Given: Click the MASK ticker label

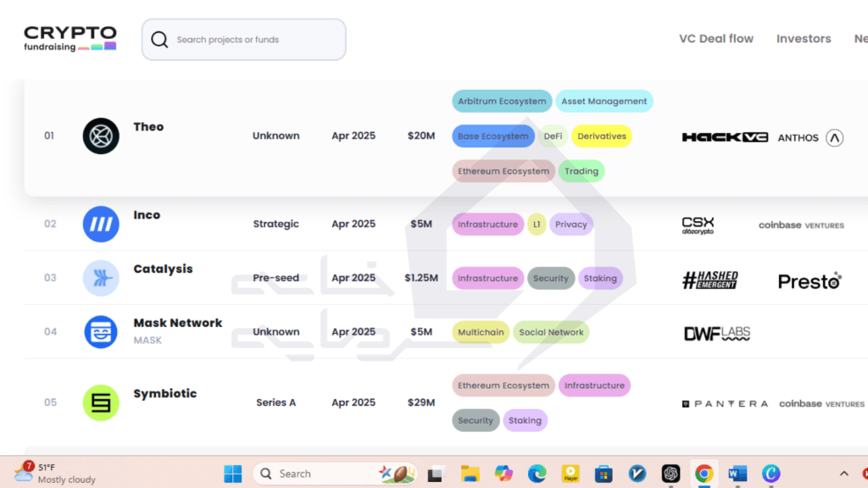Looking at the screenshot, I should click(147, 341).
